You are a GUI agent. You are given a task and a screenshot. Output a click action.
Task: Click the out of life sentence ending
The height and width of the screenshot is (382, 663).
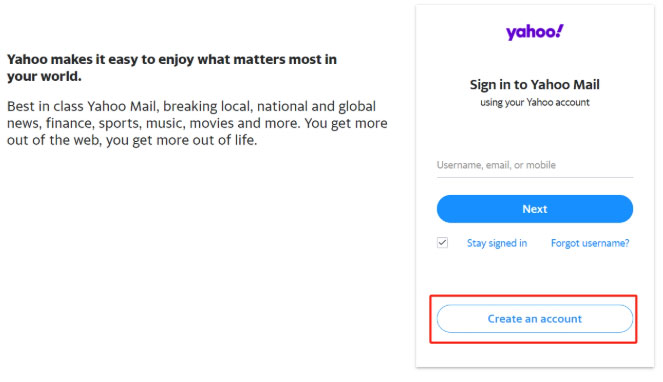(225, 140)
